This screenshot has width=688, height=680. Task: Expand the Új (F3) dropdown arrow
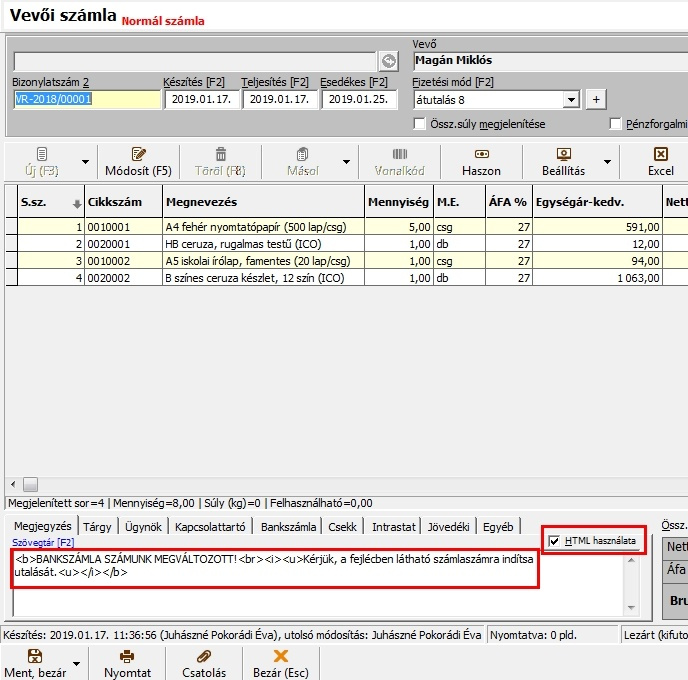coord(85,162)
